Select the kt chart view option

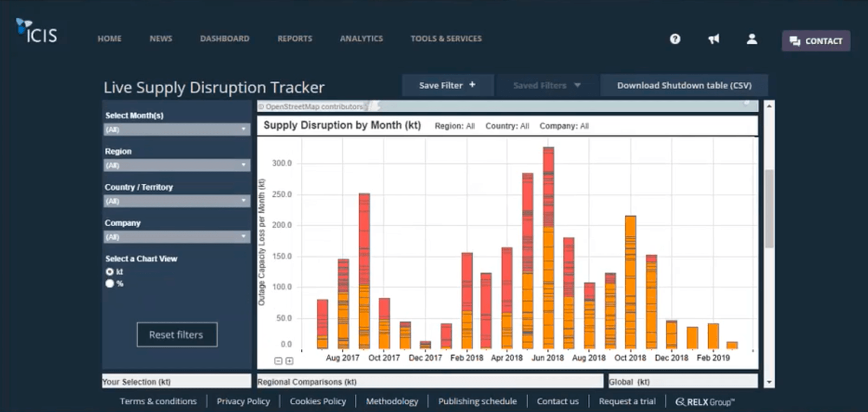tap(110, 272)
